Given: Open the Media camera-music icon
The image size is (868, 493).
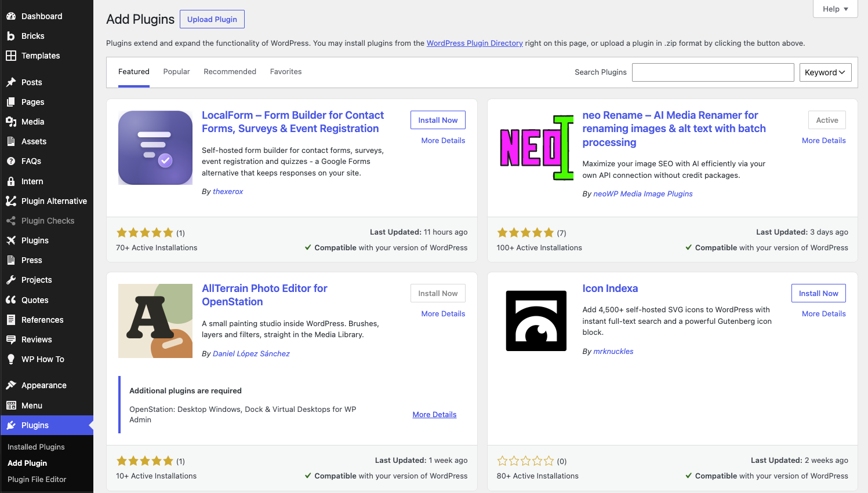Looking at the screenshot, I should click(11, 122).
